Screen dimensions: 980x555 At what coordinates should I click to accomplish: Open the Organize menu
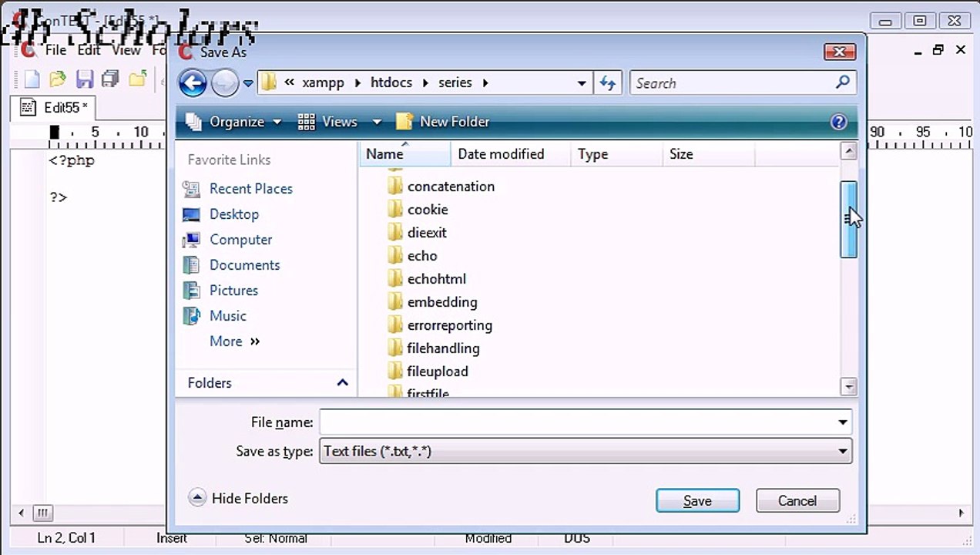click(233, 122)
